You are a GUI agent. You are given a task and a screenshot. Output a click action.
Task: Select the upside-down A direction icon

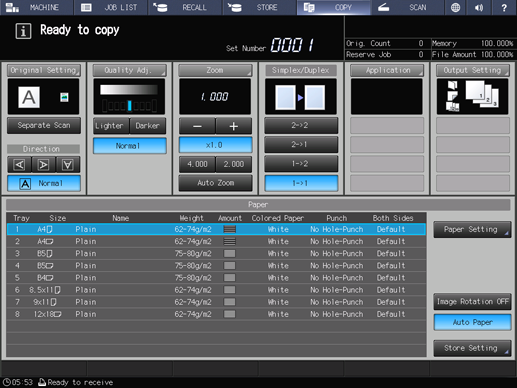pyautogui.click(x=68, y=165)
